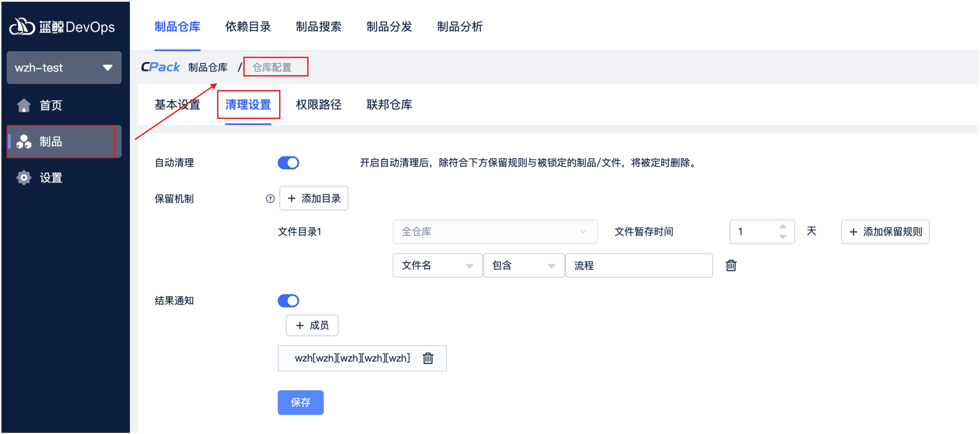
Task: Click the CPack logo in breadcrumb
Action: [x=161, y=67]
